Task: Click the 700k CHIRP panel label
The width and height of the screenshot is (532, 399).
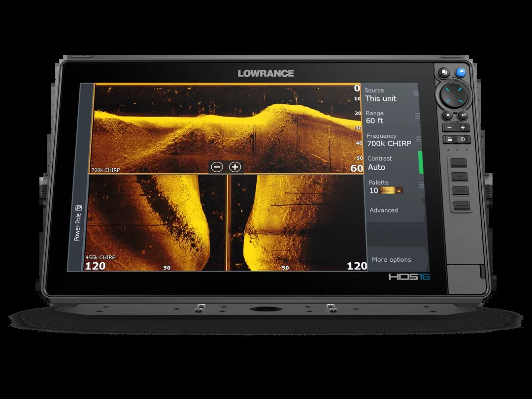Action: click(105, 170)
